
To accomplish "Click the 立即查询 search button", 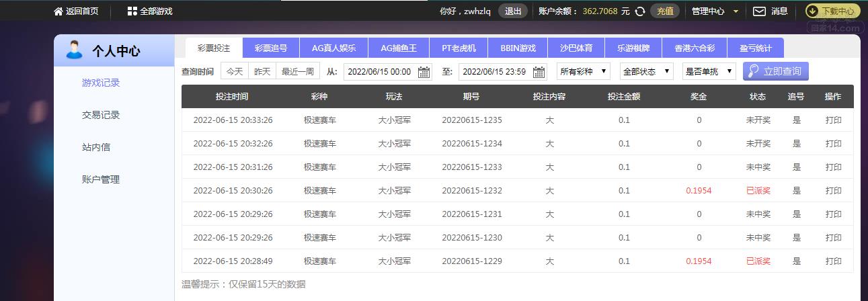I will (776, 71).
